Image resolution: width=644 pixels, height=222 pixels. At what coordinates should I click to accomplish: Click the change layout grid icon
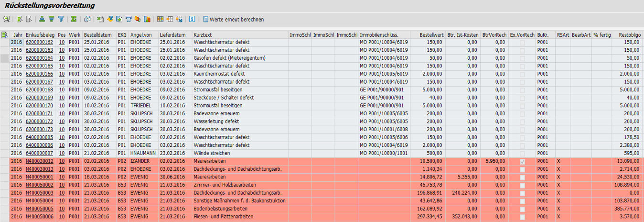click(x=161, y=19)
